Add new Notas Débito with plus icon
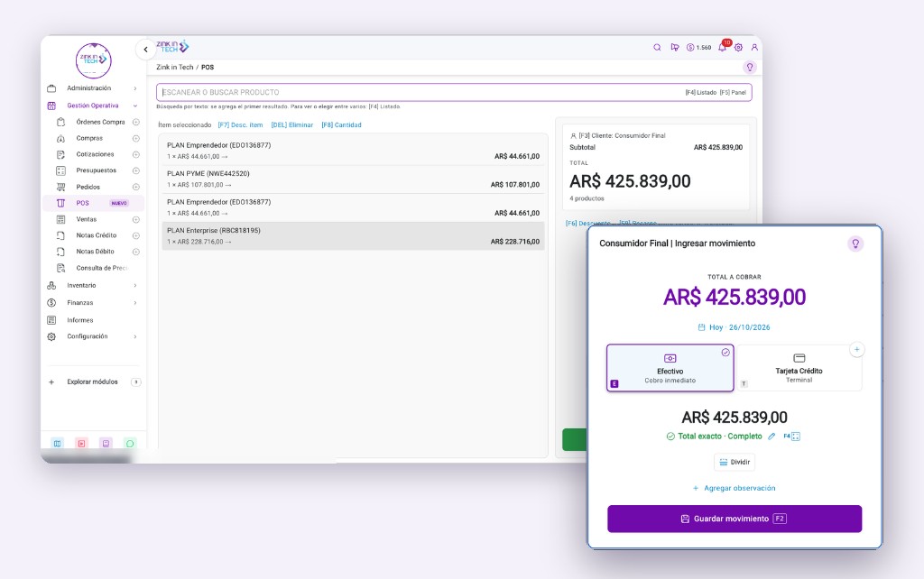This screenshot has width=924, height=579. pyautogui.click(x=136, y=252)
